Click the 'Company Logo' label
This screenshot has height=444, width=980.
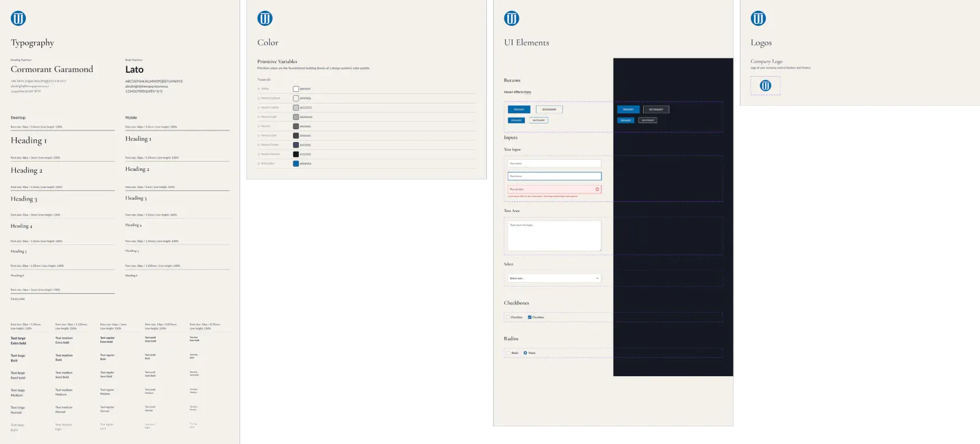coord(767,61)
